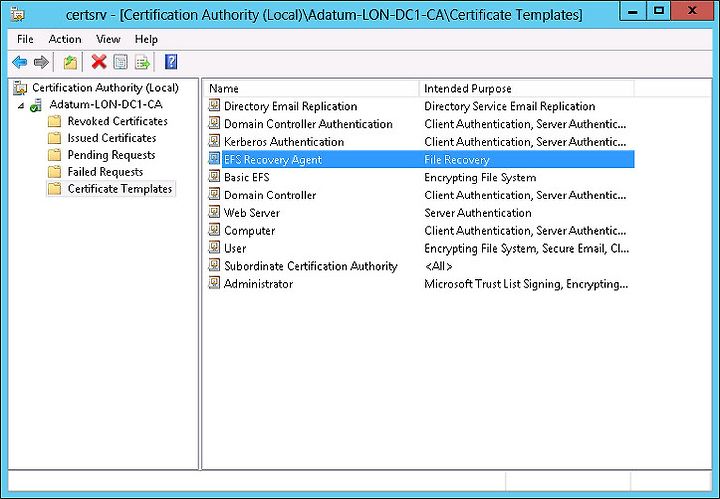Select the EFS Recovery Agent row name
This screenshot has height=499, width=720.
click(x=273, y=160)
